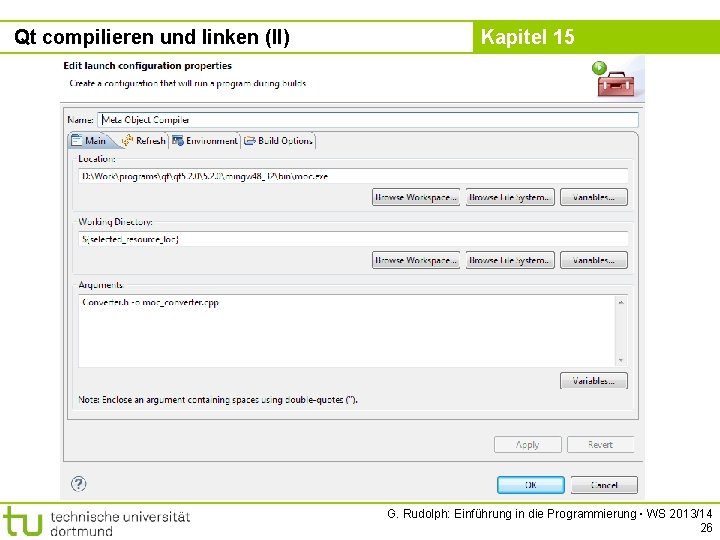Browse Workspace for Location
Screen dimensions: 720x540
coord(416,197)
